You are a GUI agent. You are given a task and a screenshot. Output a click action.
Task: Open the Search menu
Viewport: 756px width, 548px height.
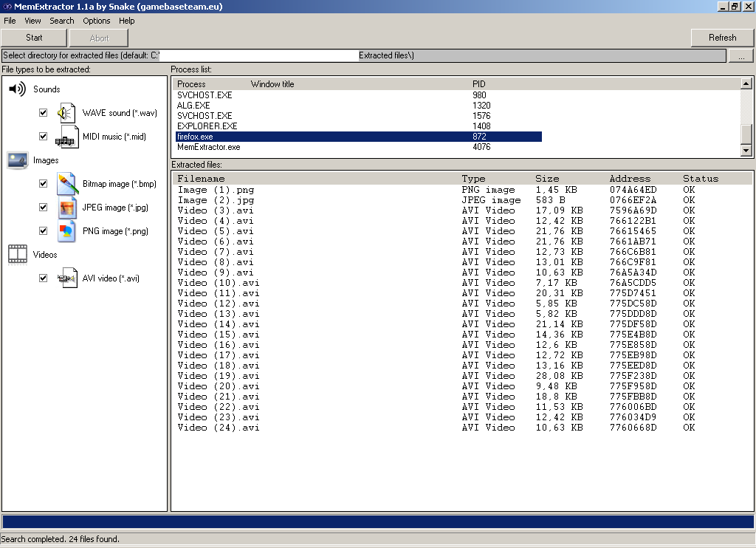[62, 21]
